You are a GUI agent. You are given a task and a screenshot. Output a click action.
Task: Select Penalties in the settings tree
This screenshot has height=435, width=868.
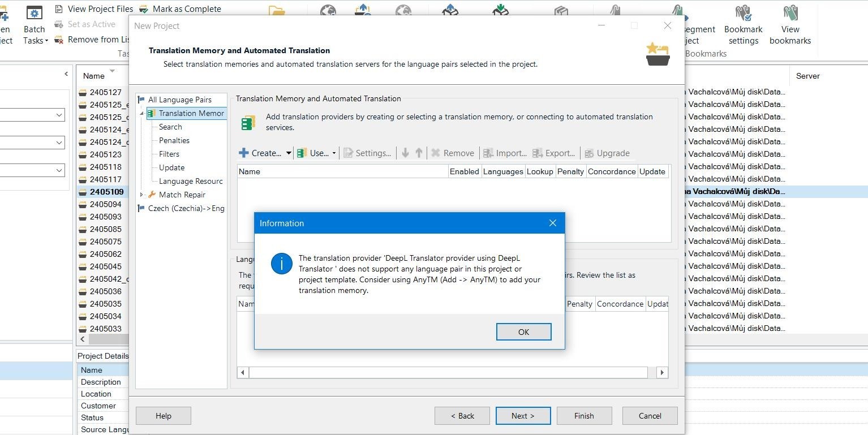click(x=174, y=140)
